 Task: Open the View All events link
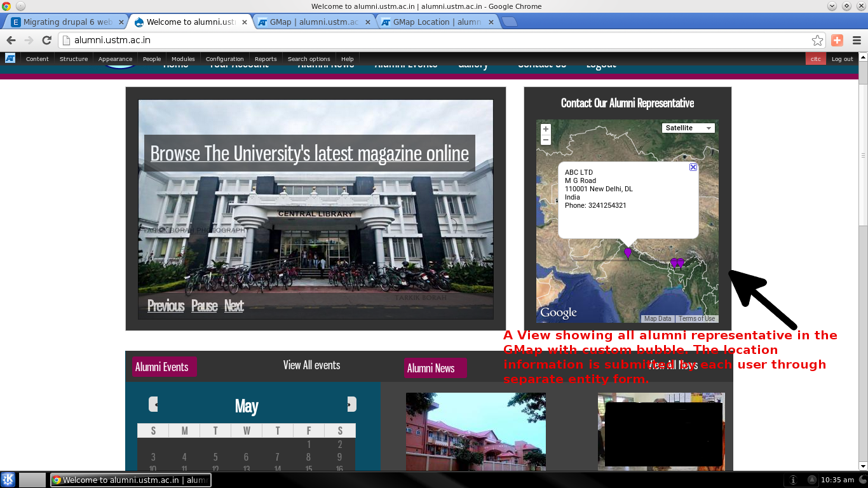(x=311, y=365)
